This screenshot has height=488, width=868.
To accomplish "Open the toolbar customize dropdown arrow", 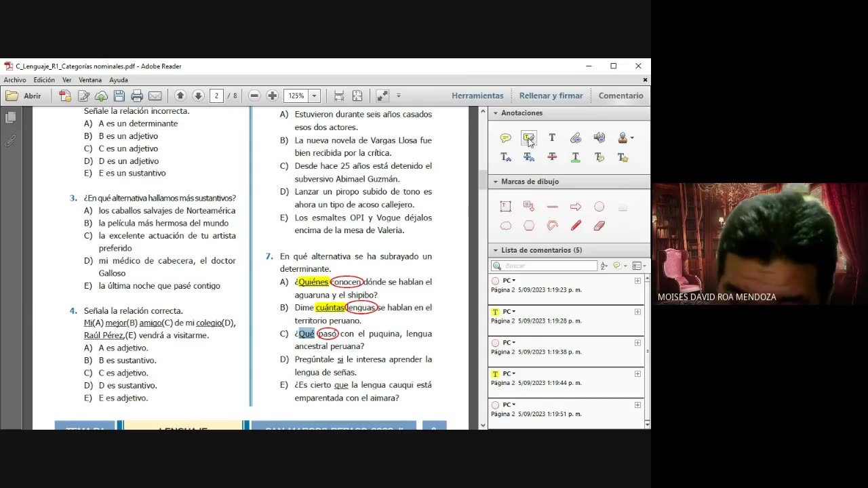I will (399, 96).
